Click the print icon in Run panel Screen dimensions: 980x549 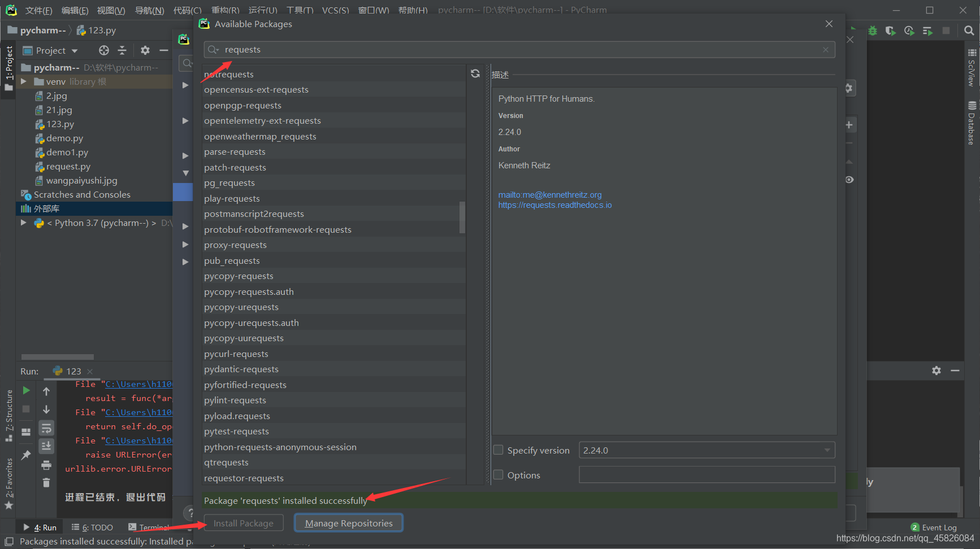pos(46,465)
